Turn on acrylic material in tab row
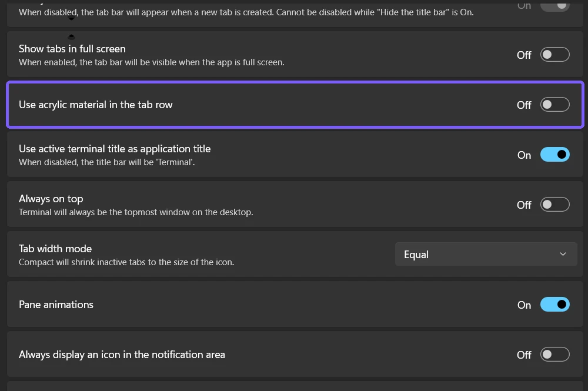 554,105
